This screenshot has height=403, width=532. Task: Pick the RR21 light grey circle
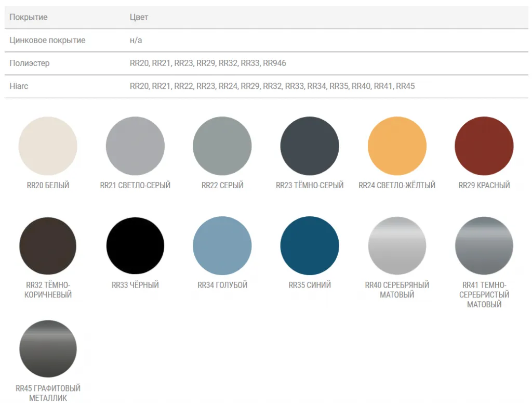click(x=135, y=146)
